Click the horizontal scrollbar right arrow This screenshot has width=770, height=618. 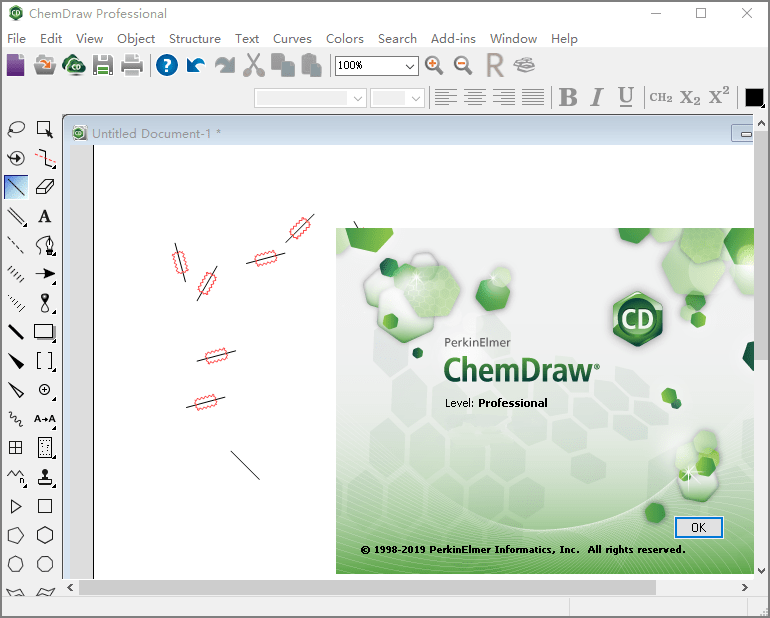pos(745,587)
